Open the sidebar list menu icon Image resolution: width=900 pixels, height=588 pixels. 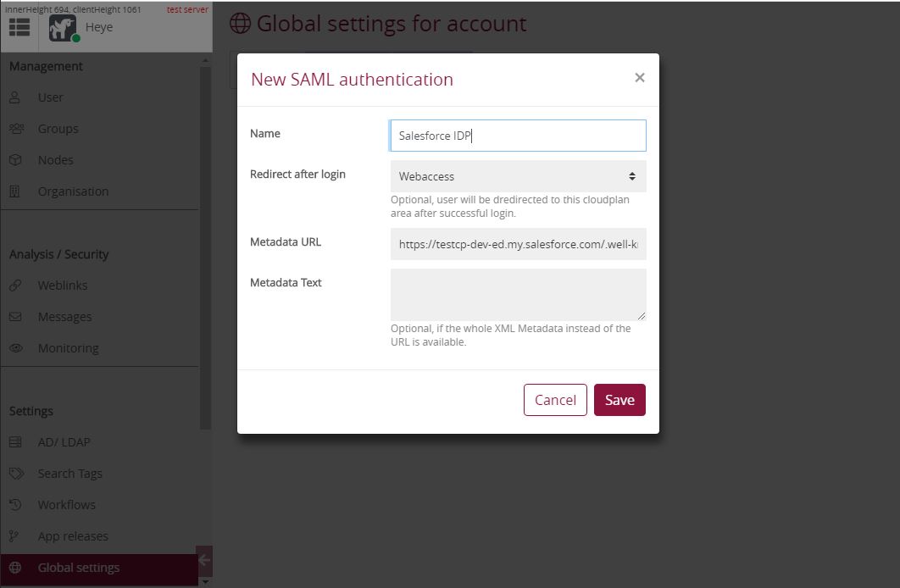click(x=19, y=26)
